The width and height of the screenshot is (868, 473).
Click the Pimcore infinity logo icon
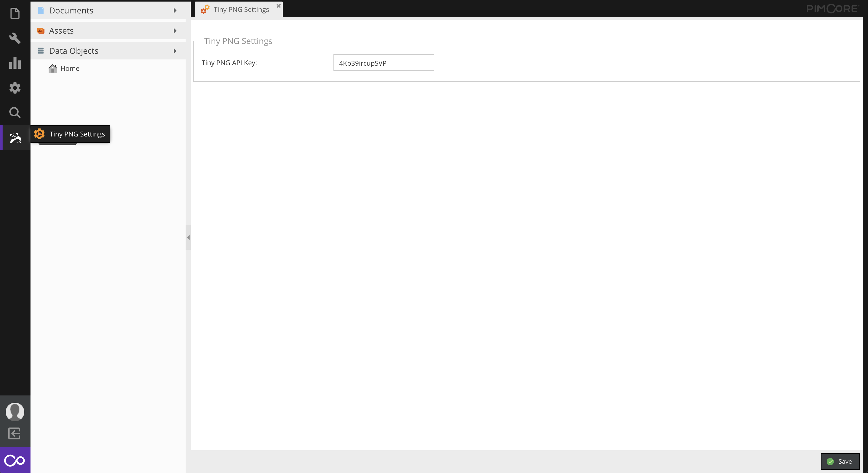[15, 460]
